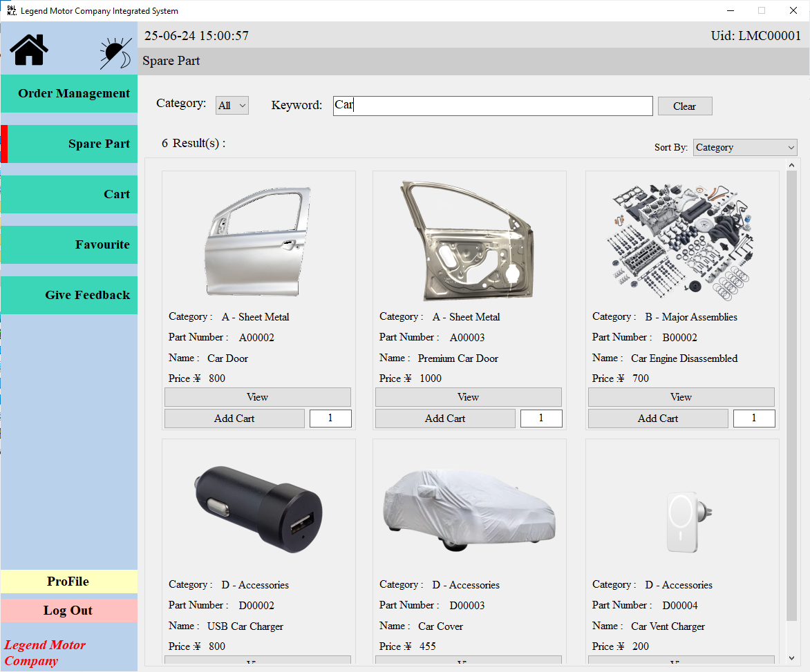The width and height of the screenshot is (810, 672).
Task: Select the Favourite section
Action: (68, 244)
